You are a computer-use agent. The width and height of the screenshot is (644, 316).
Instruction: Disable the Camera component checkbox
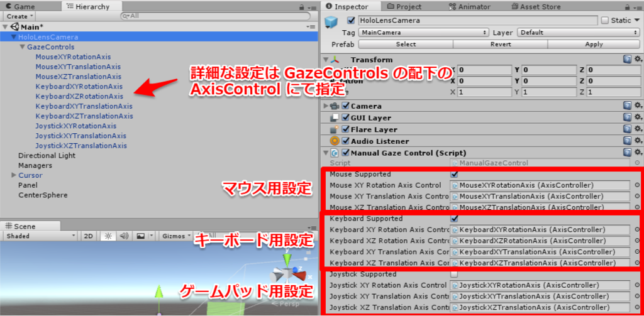[x=345, y=106]
